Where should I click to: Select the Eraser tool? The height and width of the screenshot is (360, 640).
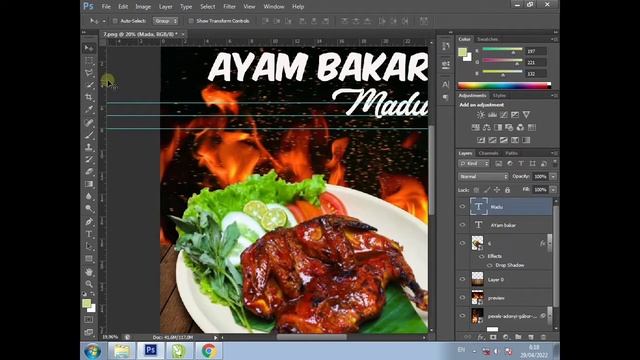point(89,171)
